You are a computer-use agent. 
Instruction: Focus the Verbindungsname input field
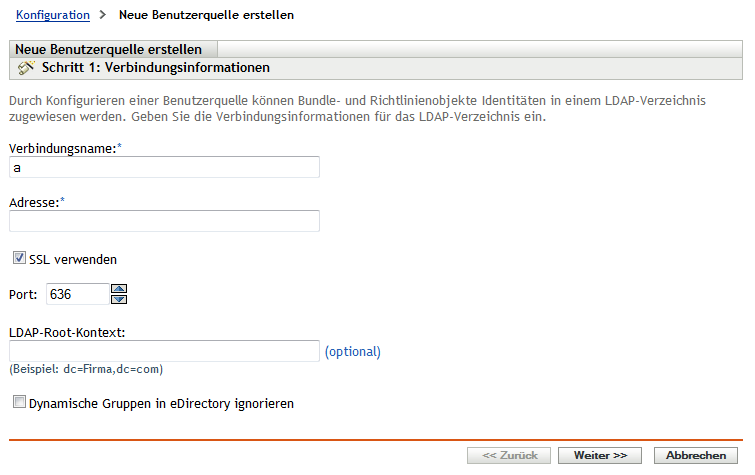coord(164,167)
